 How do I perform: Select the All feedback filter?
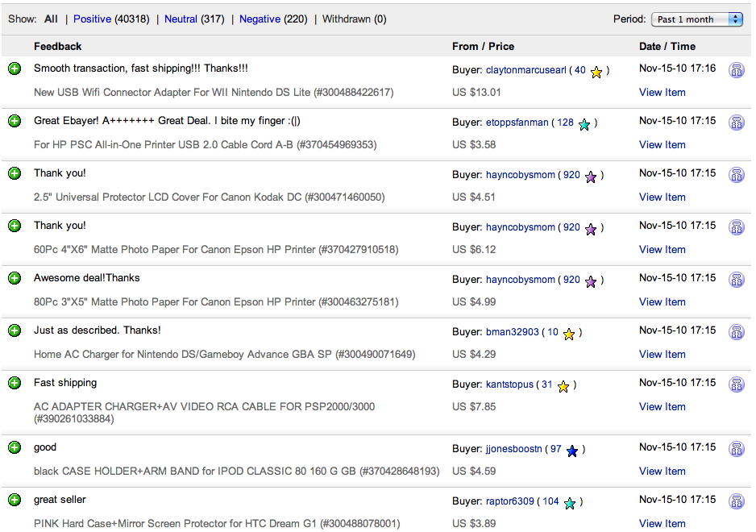pos(51,19)
